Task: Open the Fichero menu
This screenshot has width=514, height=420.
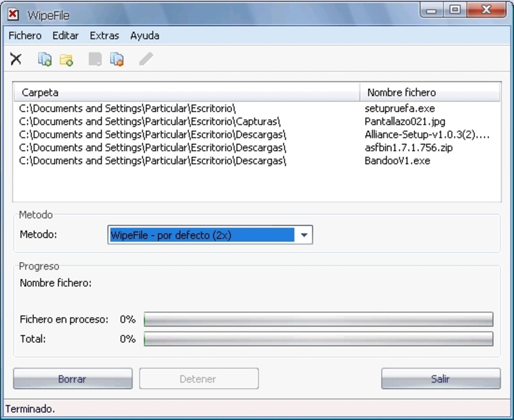Action: coord(25,35)
